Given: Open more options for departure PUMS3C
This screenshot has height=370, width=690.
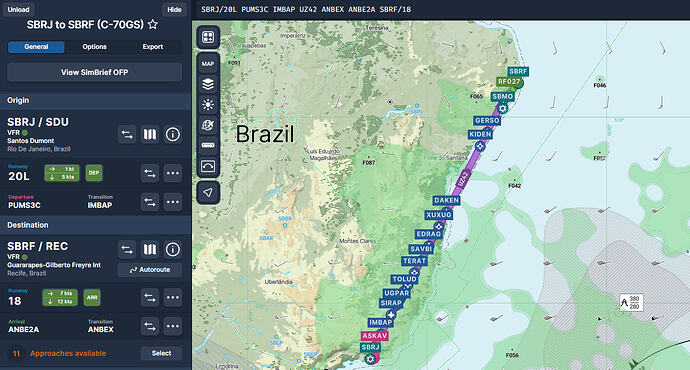Looking at the screenshot, I should click(x=172, y=202).
